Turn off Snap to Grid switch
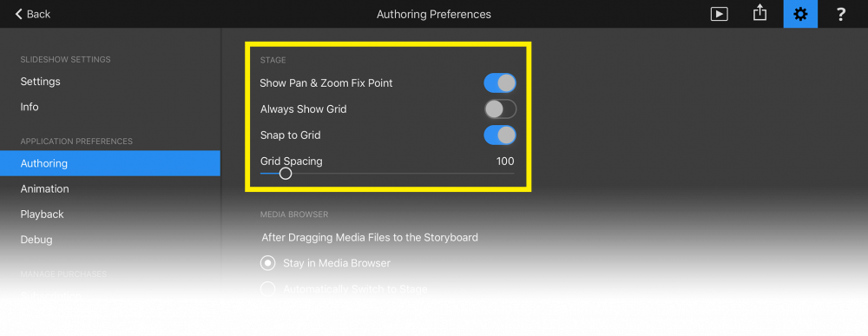 pos(500,135)
